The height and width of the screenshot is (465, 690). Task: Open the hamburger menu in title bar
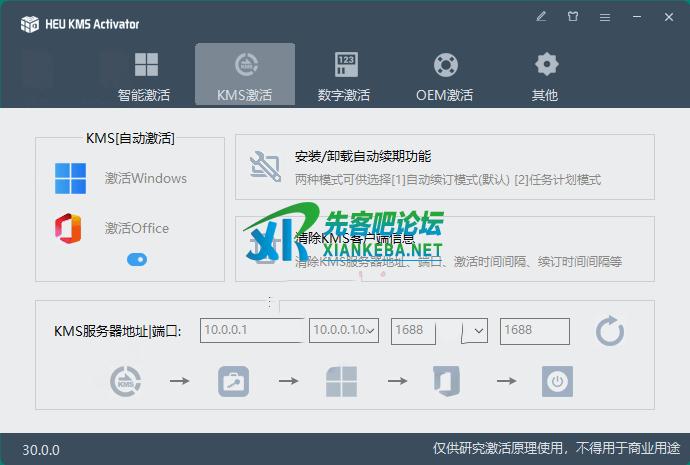605,17
